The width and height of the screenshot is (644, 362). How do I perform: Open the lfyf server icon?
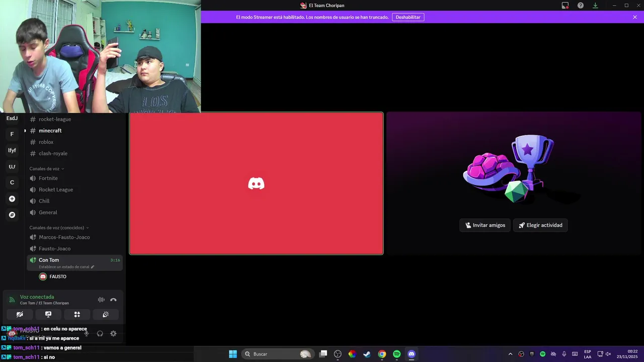[12, 150]
